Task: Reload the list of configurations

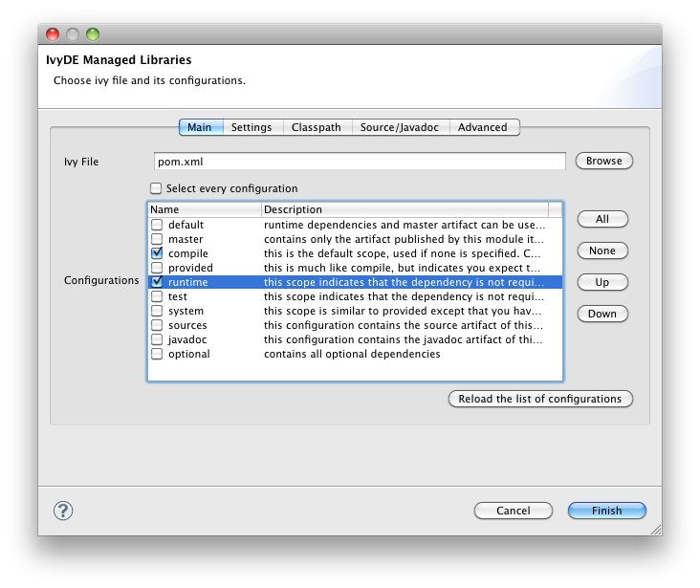Action: (539, 399)
